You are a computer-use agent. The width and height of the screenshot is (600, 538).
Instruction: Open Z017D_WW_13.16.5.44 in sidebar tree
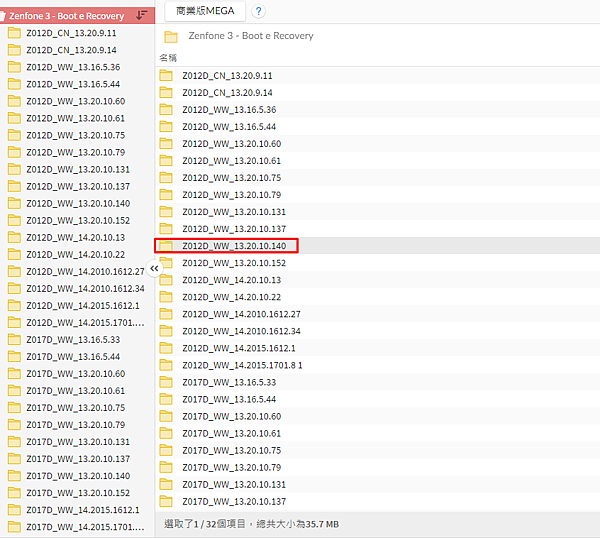[73, 356]
